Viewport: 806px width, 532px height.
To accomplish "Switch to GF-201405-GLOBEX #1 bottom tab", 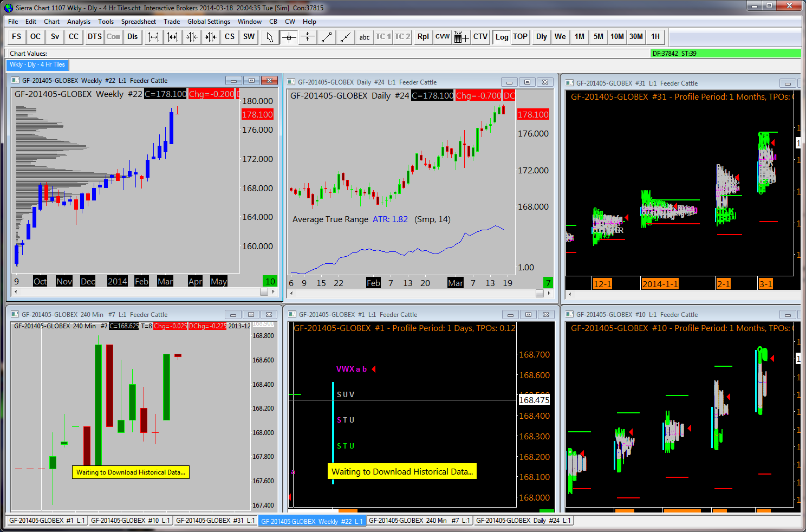I will click(47, 521).
